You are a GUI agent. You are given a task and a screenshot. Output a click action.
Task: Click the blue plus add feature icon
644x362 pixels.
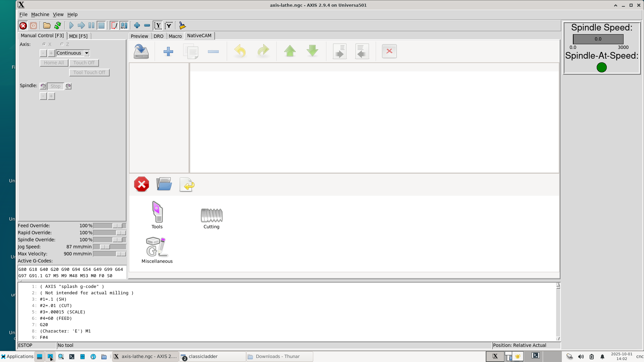click(168, 52)
